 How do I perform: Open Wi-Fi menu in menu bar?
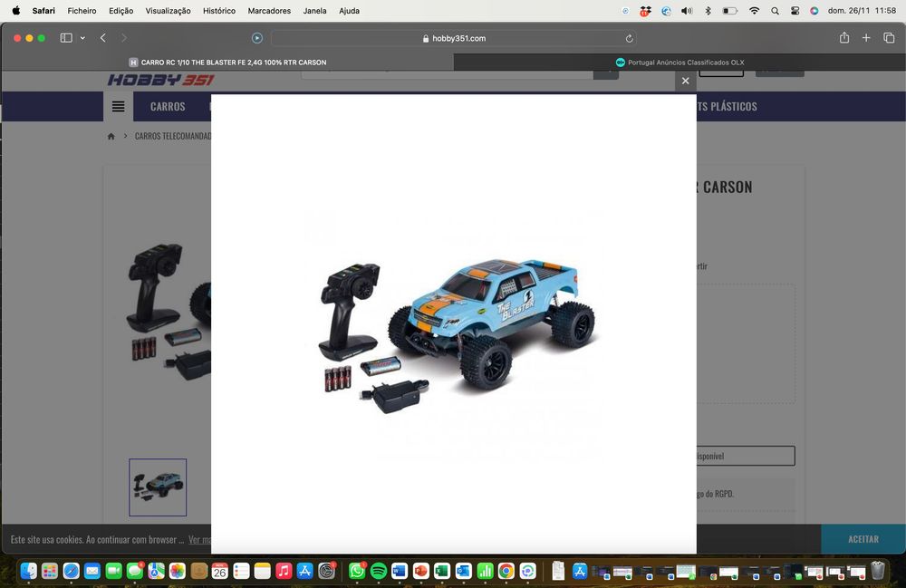754,10
